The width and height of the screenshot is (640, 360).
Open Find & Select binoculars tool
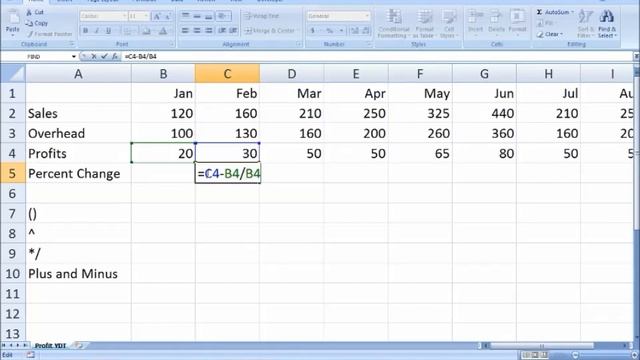coord(607,24)
